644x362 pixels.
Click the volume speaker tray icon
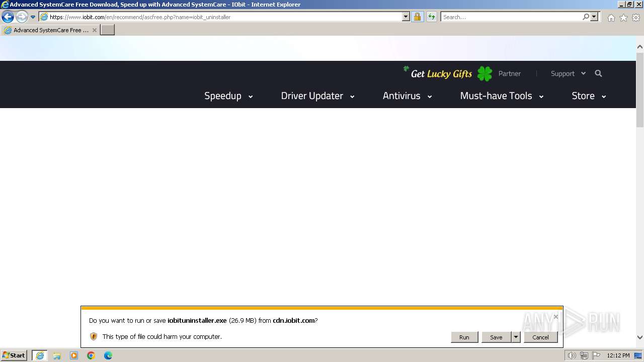pos(572,355)
